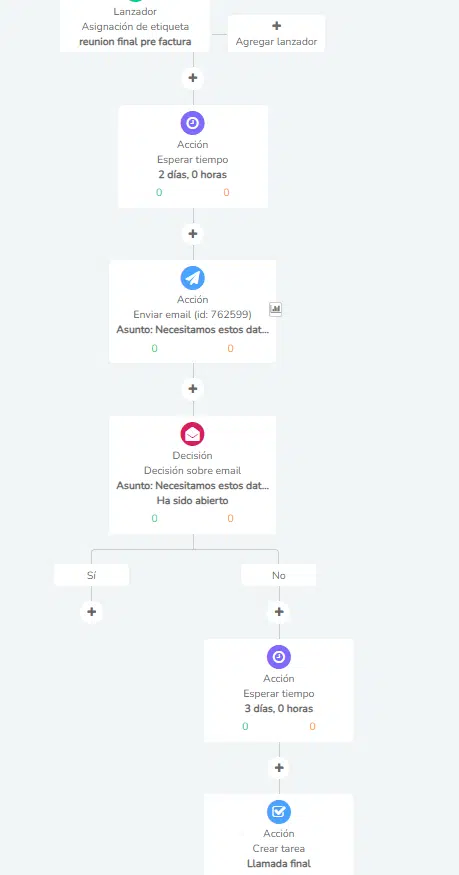Select the clock icon above '3 días, 0 horas'
Viewport: 459px width, 875px height.
(x=279, y=657)
